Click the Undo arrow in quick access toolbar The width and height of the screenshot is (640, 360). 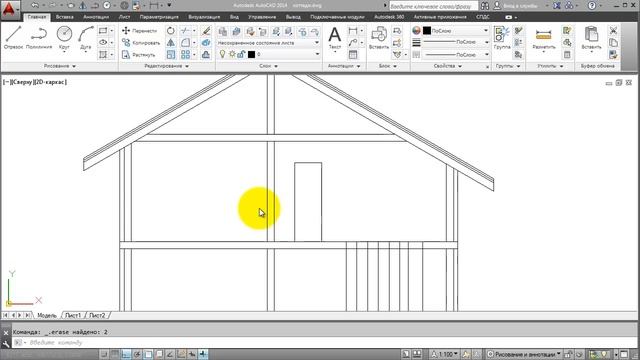(x=35, y=5)
